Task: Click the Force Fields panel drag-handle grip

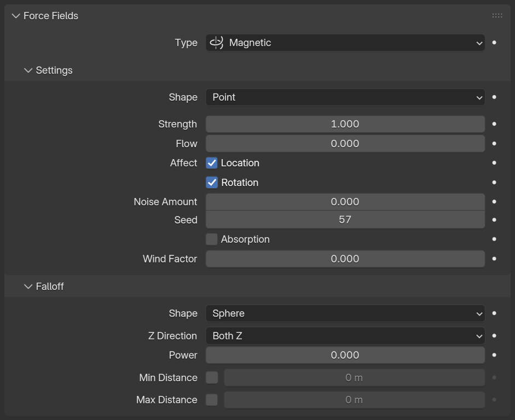Action: tap(497, 16)
